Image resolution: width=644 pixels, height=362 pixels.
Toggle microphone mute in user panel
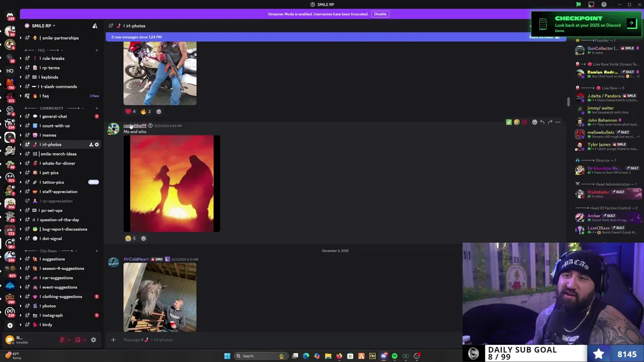coord(62,340)
